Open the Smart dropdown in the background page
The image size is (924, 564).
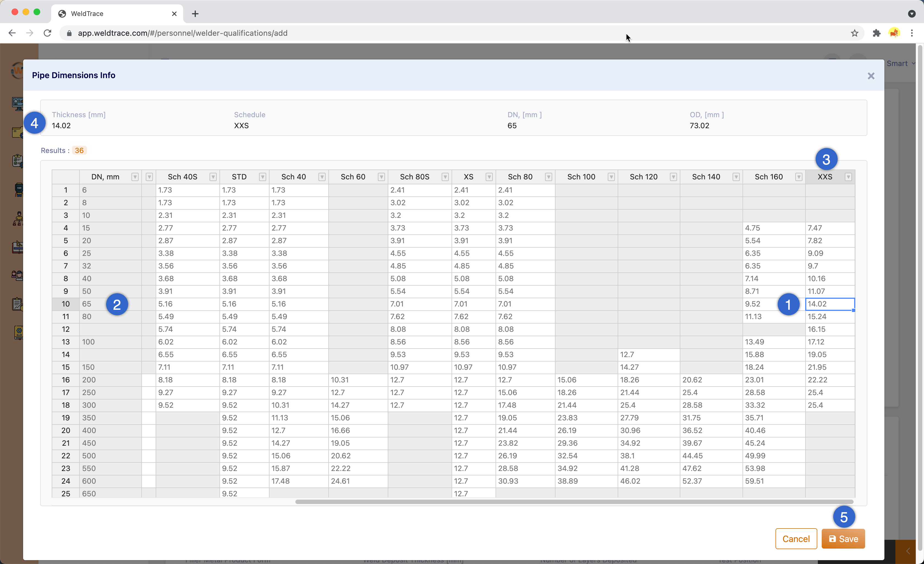coord(901,64)
